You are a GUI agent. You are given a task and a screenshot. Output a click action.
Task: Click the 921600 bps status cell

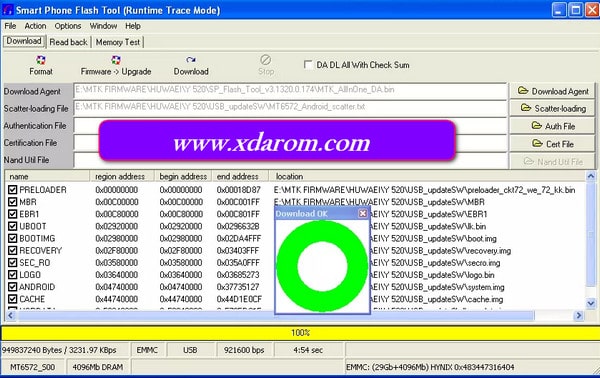(244, 350)
